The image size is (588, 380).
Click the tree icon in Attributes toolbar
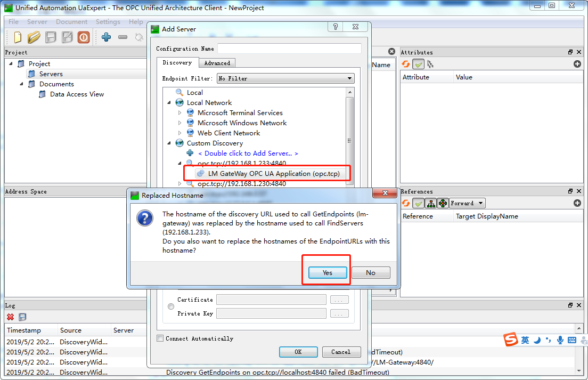click(x=430, y=64)
